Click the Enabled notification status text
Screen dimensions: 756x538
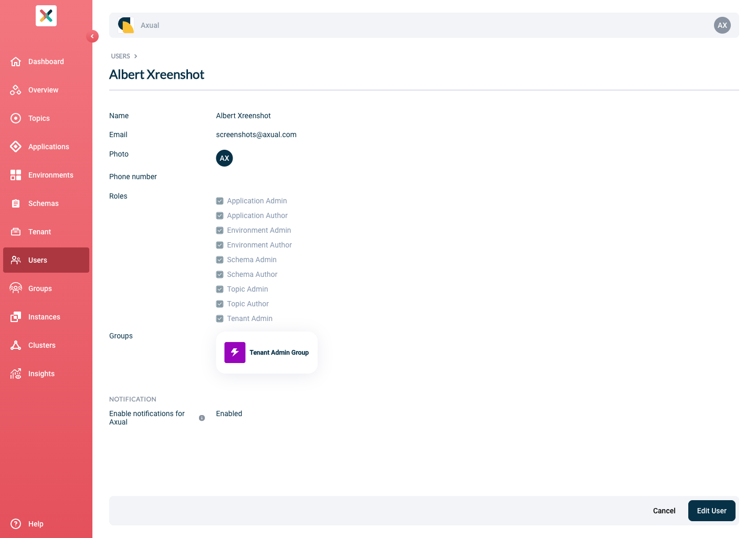(x=229, y=413)
